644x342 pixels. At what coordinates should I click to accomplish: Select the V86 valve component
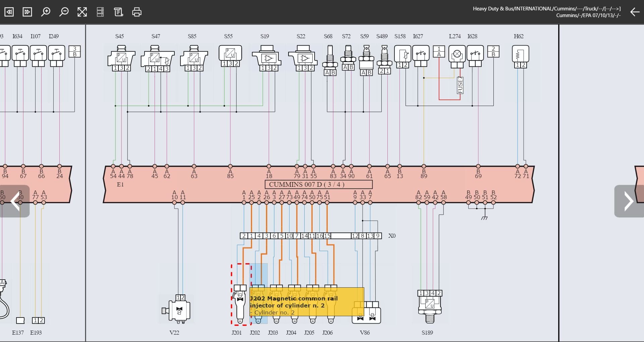(x=366, y=313)
